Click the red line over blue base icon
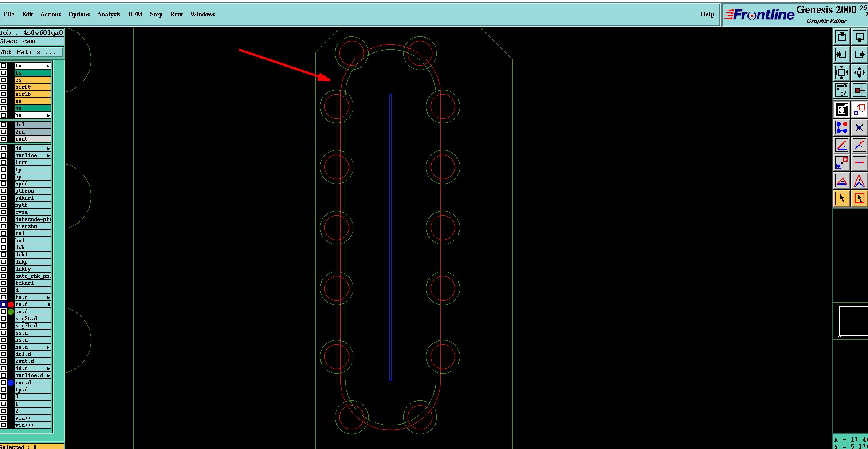 [842, 145]
